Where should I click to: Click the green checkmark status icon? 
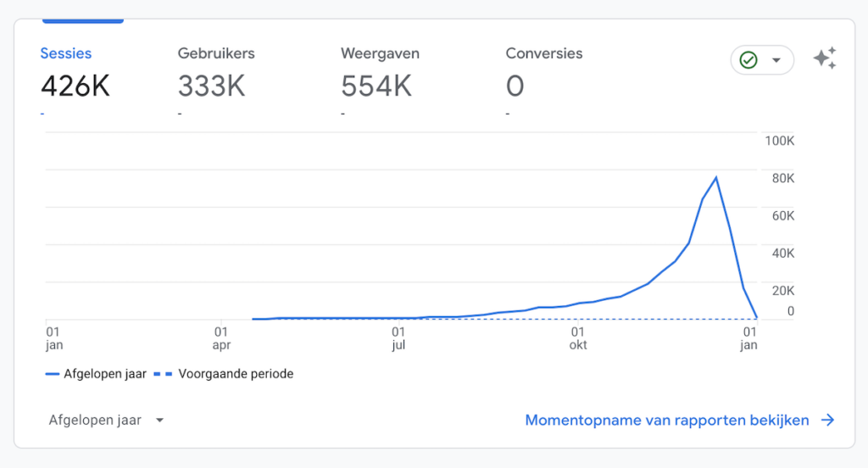click(x=748, y=60)
